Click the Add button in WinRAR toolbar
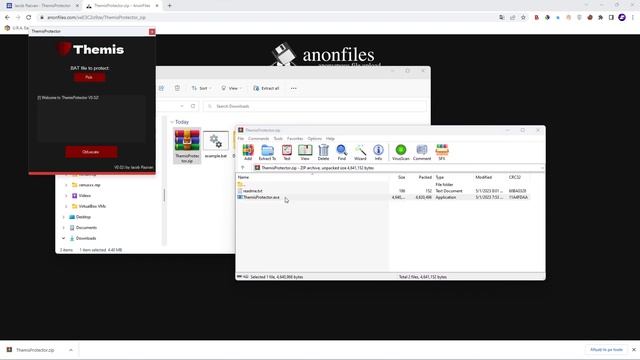Viewport: 640px width, 360px height. click(x=248, y=152)
